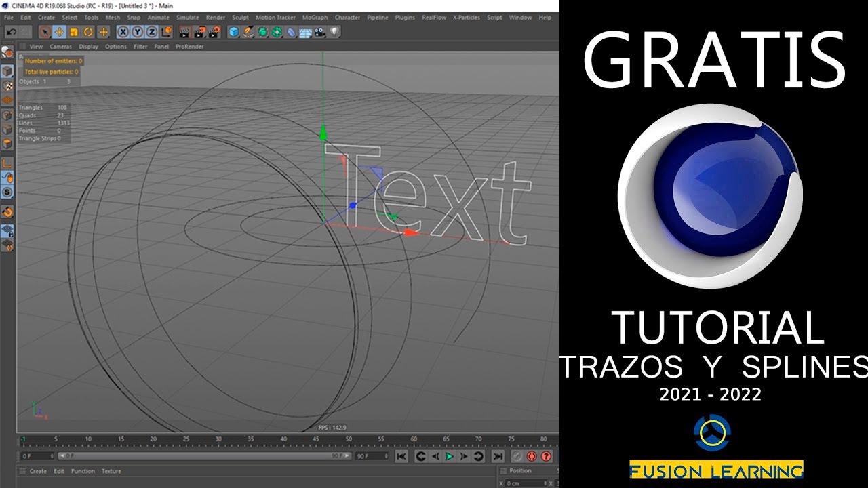Open the Light bulb objects menu
Viewport: 868px width, 488px height.
point(334,32)
